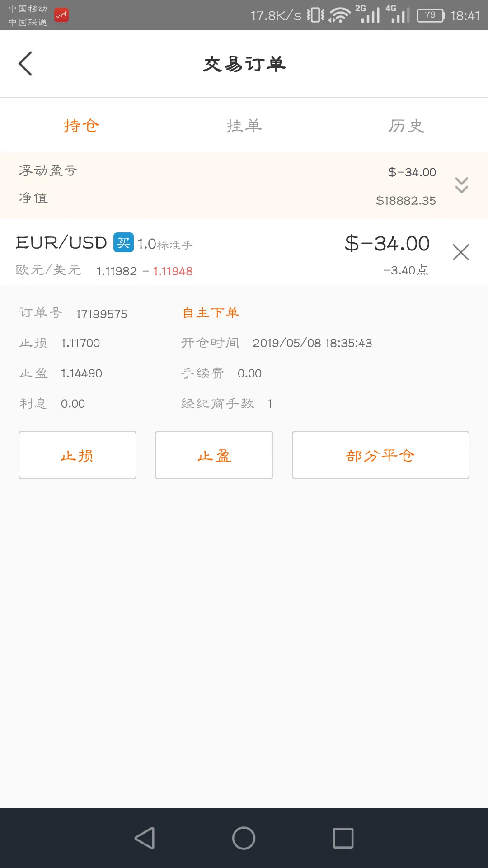Tap the Android home circle icon
The image size is (488, 868).
click(244, 838)
